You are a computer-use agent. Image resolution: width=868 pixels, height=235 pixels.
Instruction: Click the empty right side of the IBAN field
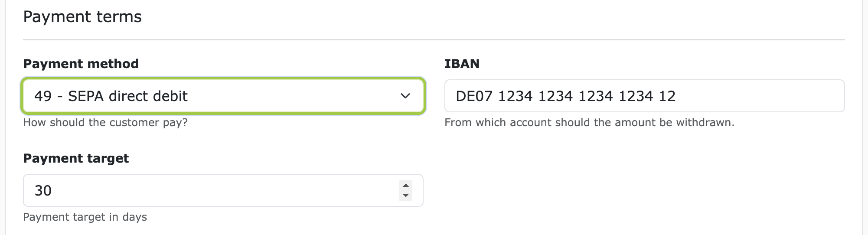(772, 96)
